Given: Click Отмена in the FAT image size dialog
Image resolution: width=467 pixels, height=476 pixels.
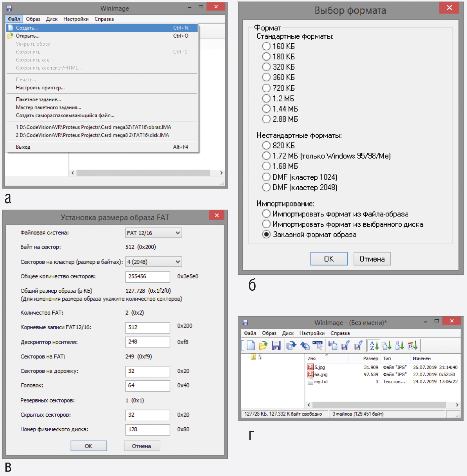Looking at the screenshot, I should click(142, 446).
